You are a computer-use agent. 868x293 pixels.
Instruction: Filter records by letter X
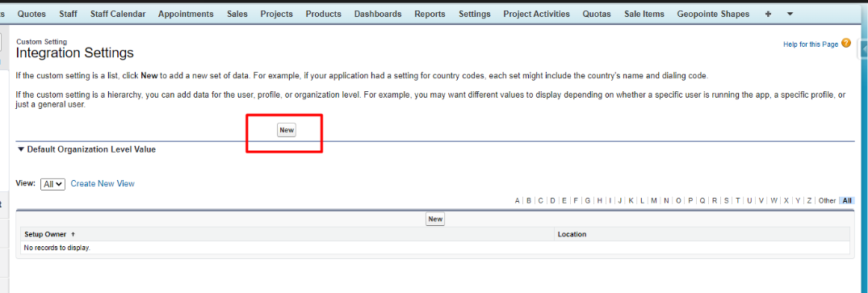[786, 200]
